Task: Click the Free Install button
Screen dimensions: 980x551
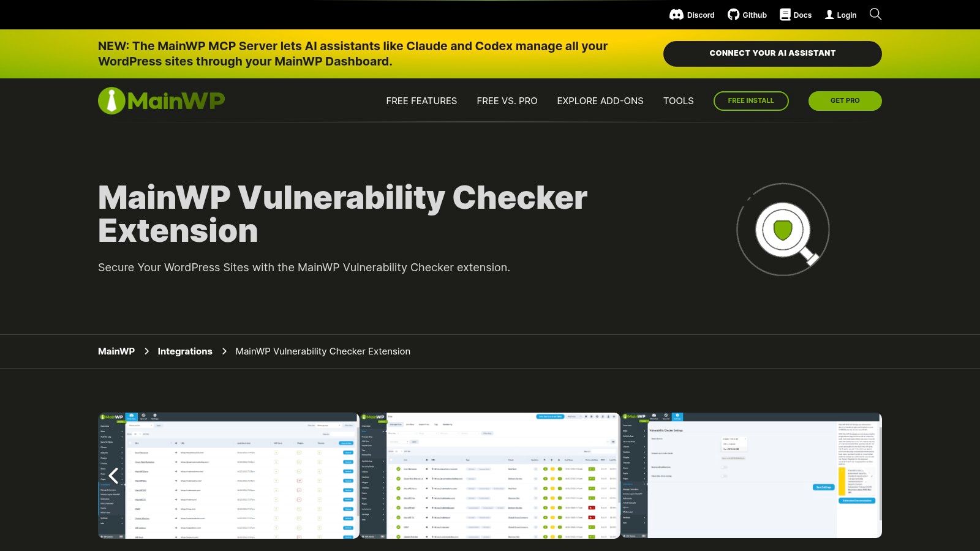Action: 751,101
